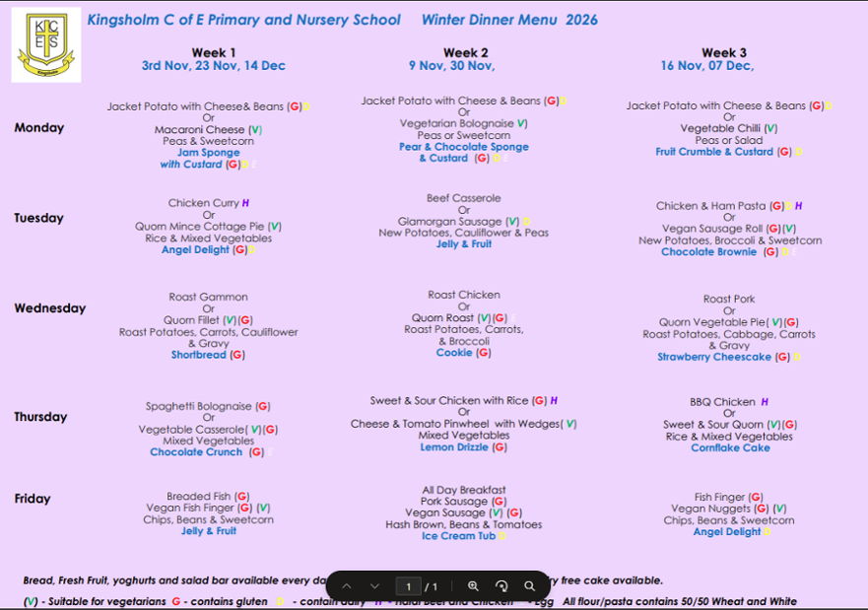The width and height of the screenshot is (868, 610).
Task: Click 'Chicken Curry' menu item
Action: [x=204, y=203]
